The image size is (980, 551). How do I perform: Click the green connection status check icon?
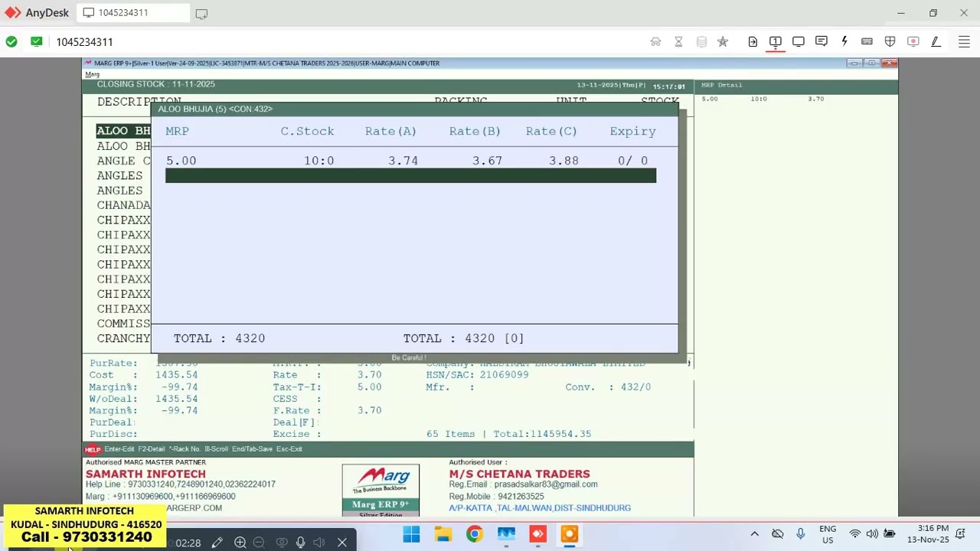[x=11, y=41]
